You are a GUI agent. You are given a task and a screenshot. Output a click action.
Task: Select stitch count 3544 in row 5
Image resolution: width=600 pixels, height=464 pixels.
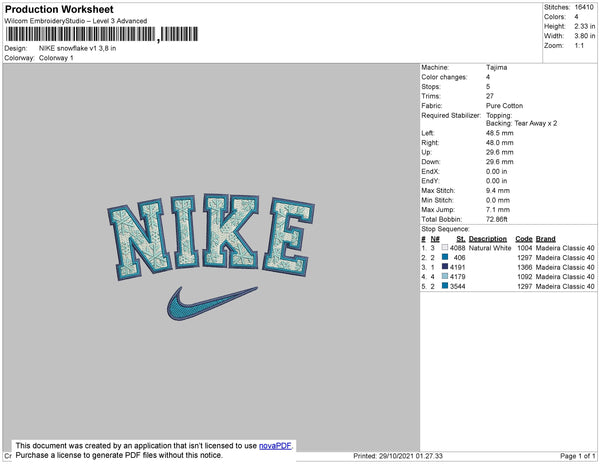[457, 286]
